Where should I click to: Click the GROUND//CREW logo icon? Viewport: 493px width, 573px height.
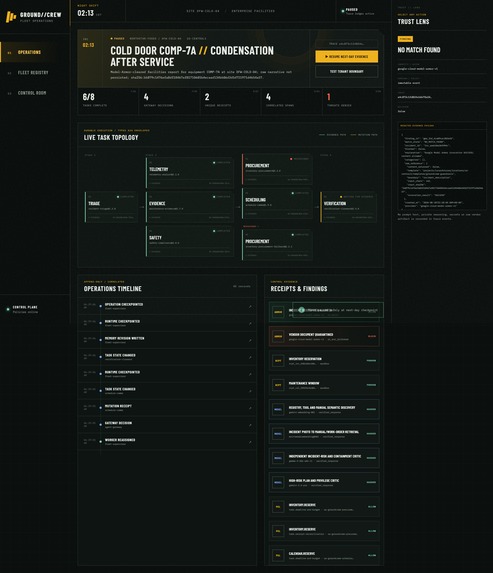click(11, 16)
